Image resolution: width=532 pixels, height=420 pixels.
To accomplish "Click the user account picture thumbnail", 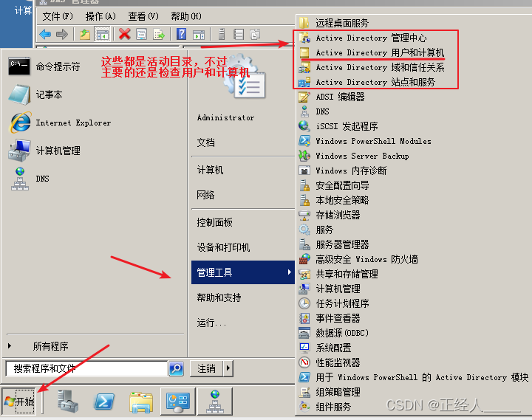I will [247, 78].
